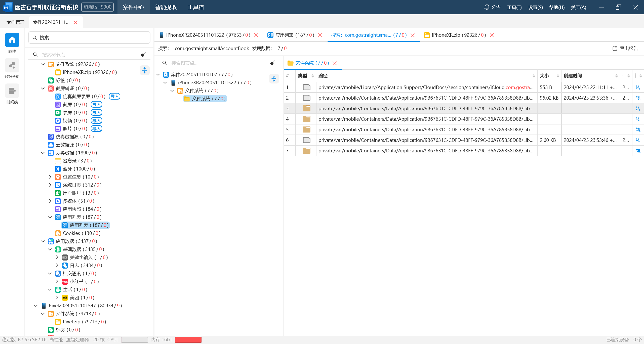The image size is (644, 344).
Task: Click the 公告 bell icon
Action: click(487, 7)
